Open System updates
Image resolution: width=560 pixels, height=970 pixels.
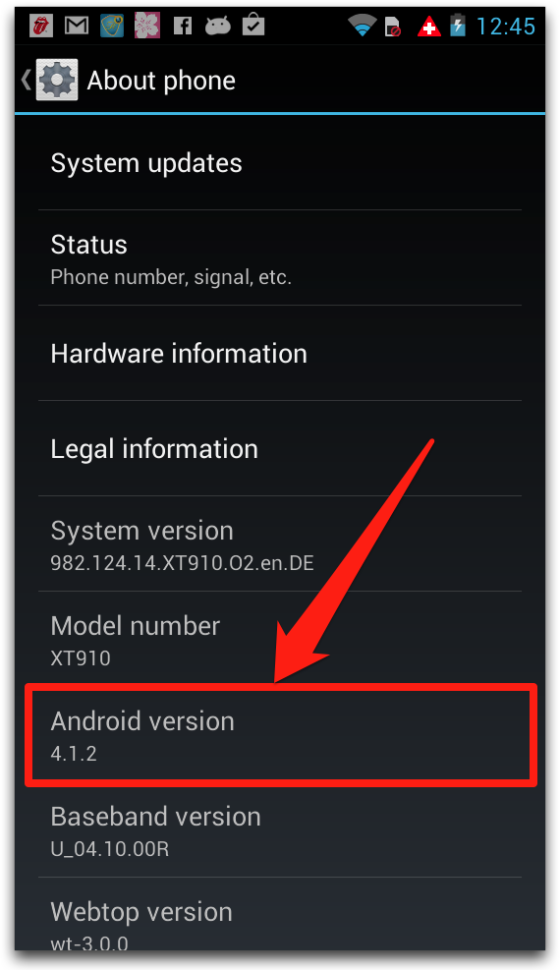point(280,163)
